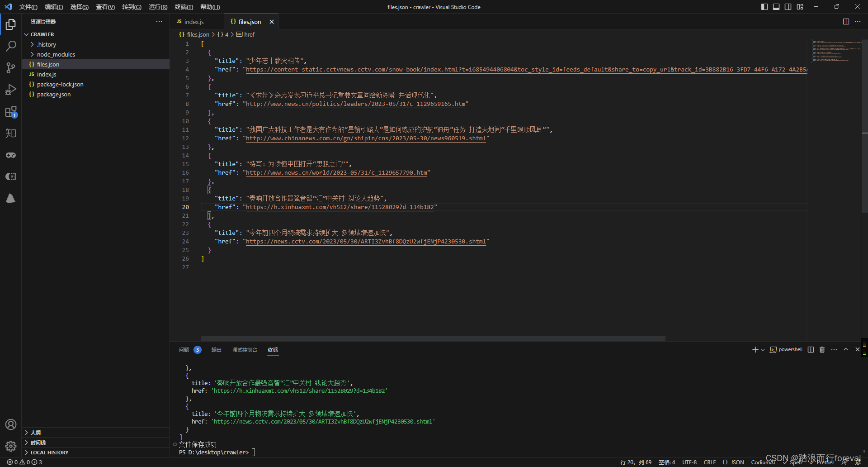This screenshot has height=467, width=868.
Task: Click the editor horizontal scrollbar
Action: pyautogui.click(x=433, y=338)
